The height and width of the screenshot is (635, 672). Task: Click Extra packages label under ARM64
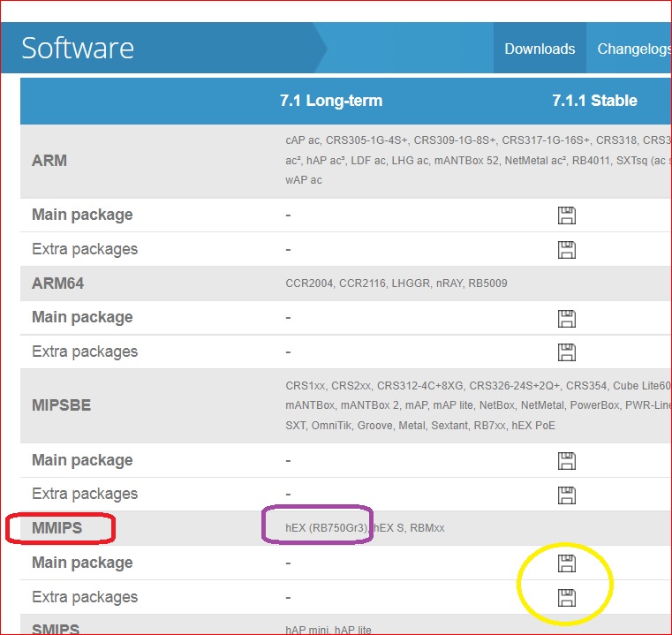point(85,352)
